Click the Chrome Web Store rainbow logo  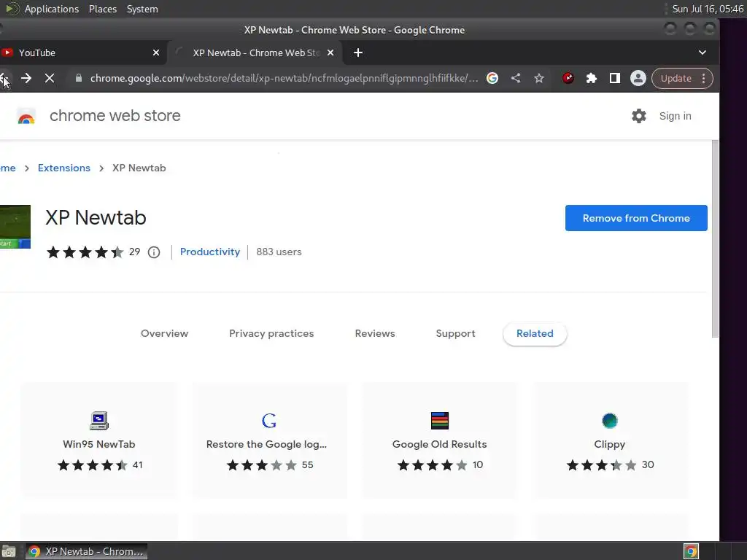coord(26,116)
